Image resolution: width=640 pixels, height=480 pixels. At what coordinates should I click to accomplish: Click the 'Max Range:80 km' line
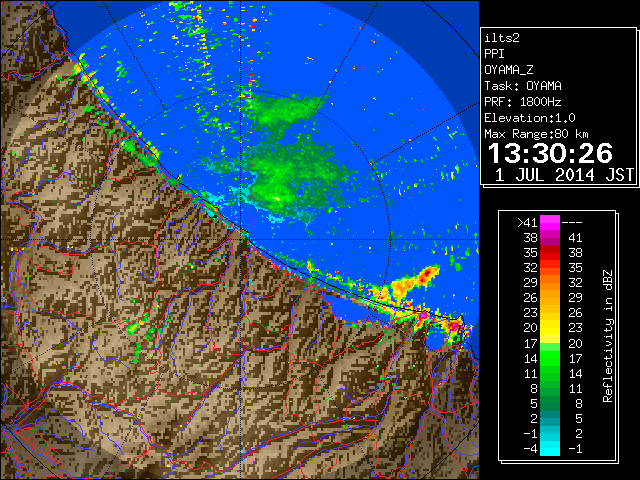click(x=536, y=134)
